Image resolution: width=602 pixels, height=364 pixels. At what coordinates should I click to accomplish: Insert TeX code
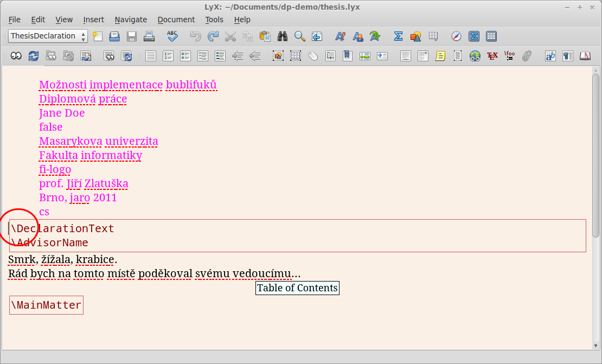tap(492, 56)
